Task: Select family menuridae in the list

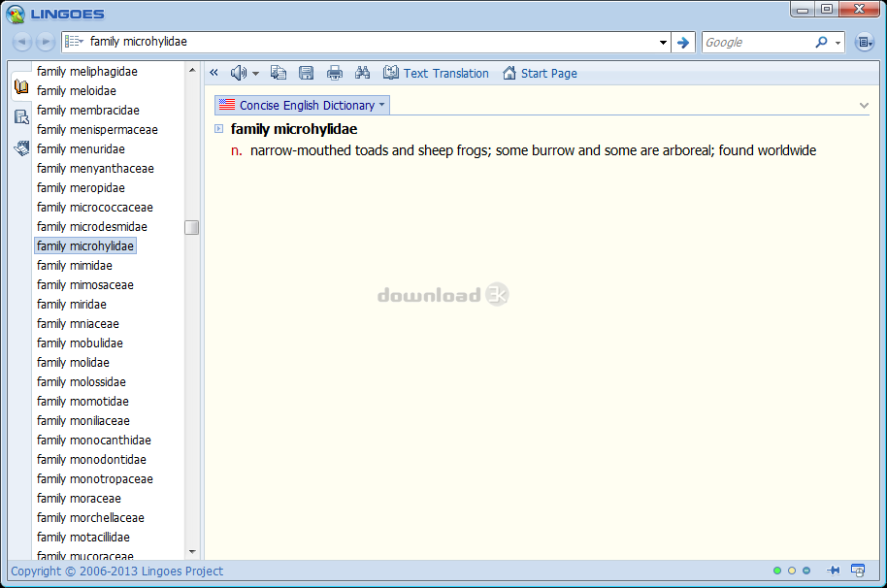Action: tap(81, 148)
